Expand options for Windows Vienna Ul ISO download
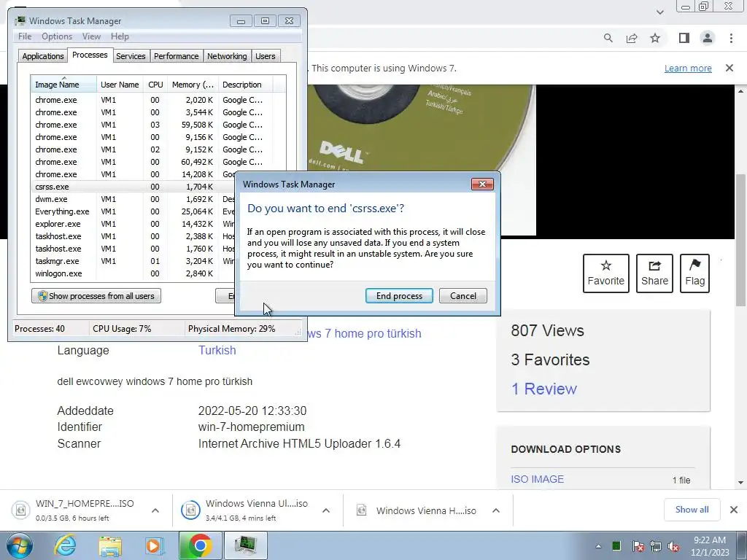This screenshot has height=560, width=747. 326,510
